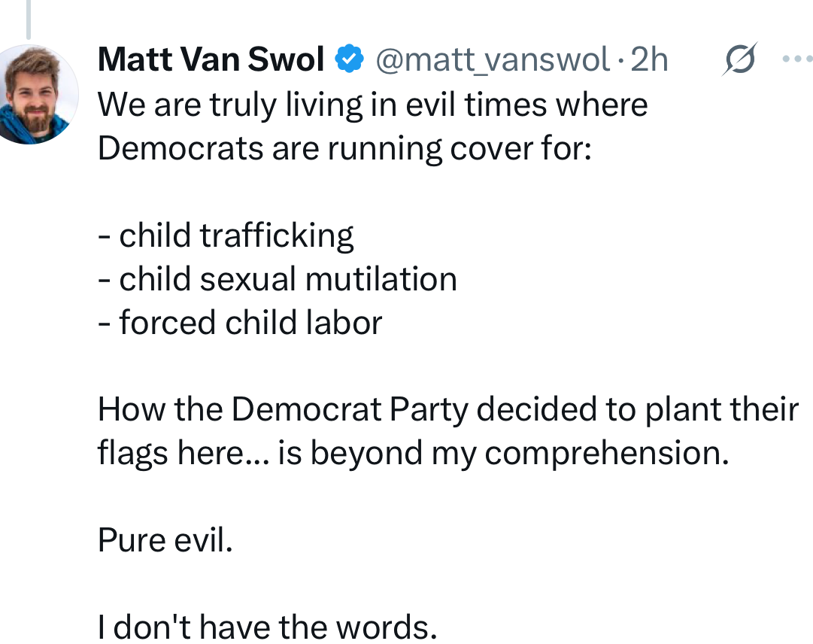
Task: Click the Grok slashed-circle icon
Action: pos(738,61)
